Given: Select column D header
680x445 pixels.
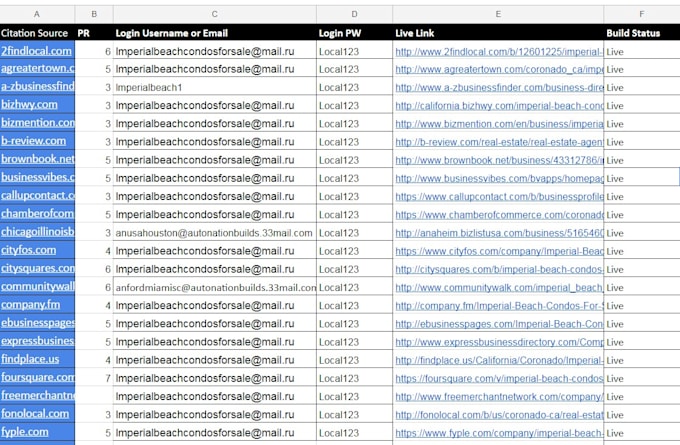Looking at the screenshot, I should 354,14.
